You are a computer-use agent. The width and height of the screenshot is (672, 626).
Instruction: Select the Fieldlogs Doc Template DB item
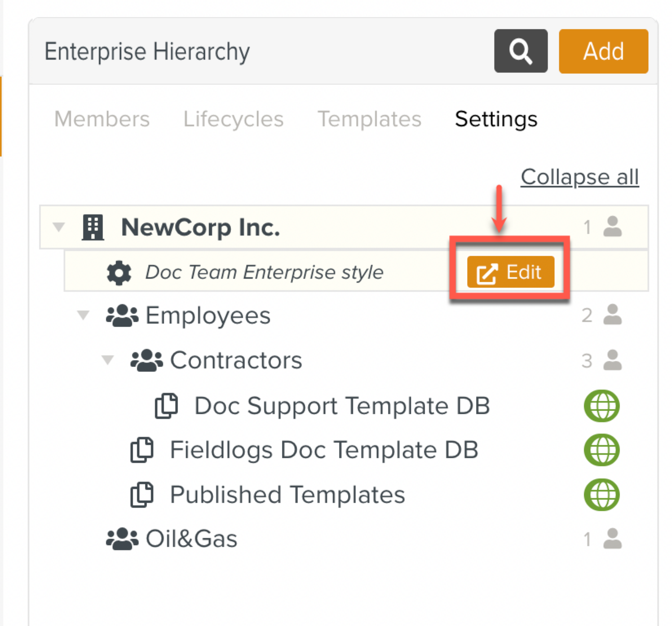(x=324, y=450)
